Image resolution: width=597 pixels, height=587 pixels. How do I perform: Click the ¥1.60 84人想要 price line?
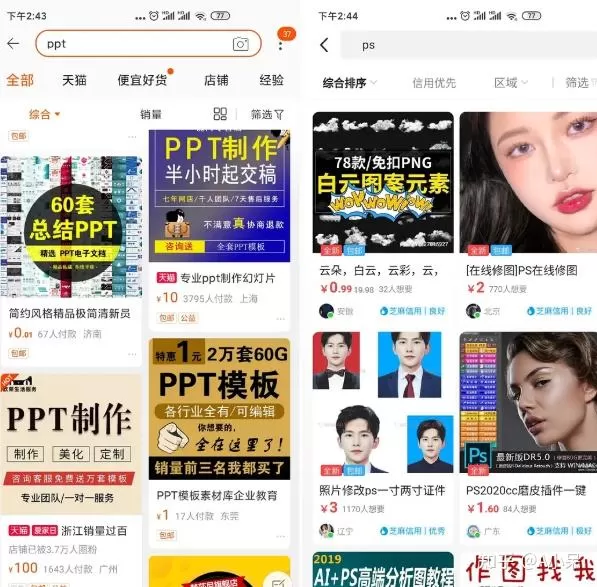(x=502, y=508)
